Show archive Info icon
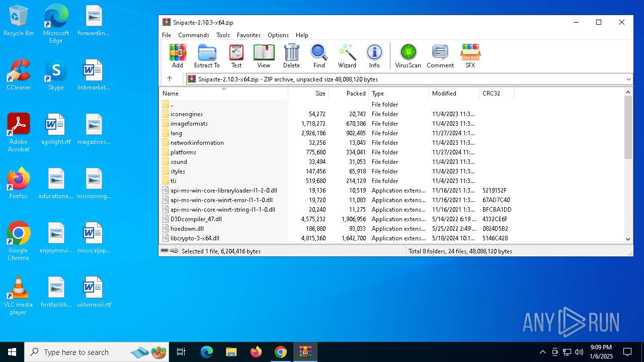Viewport: 644px width, 362px height. click(374, 56)
